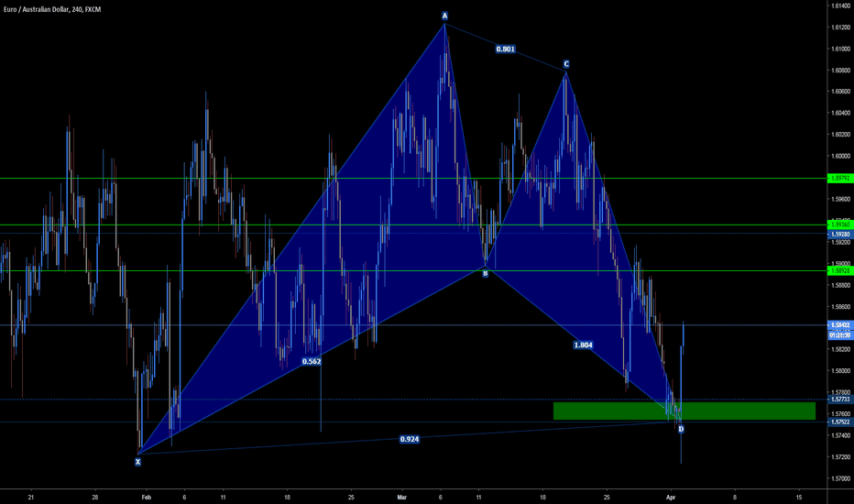Click the current price label 1.58422
Viewport: 854px width, 504px height.
click(x=840, y=324)
